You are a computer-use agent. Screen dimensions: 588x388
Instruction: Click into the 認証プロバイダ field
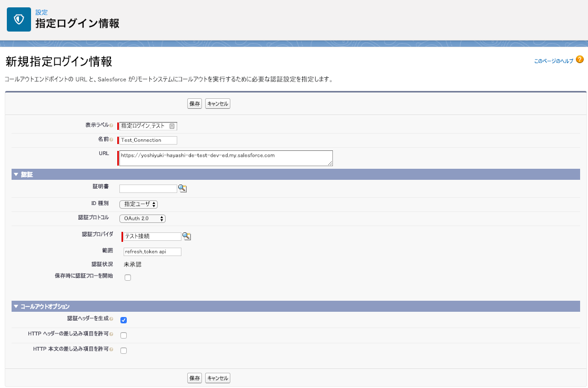tap(152, 236)
